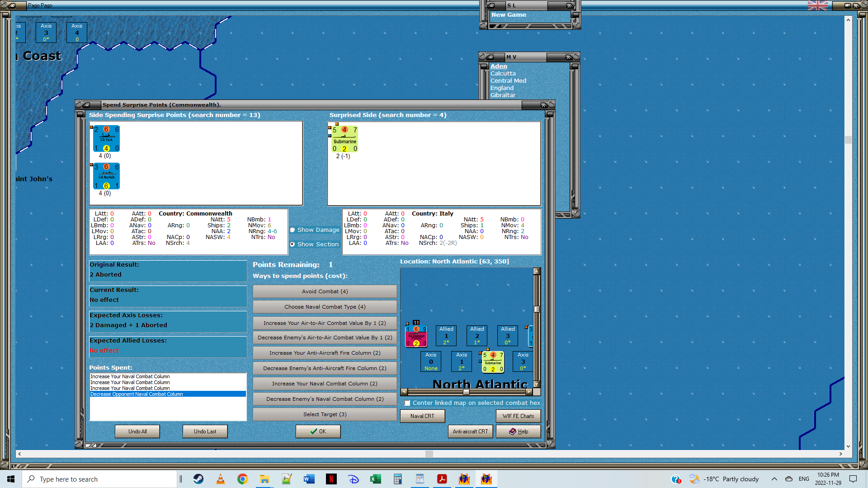868x488 pixels.
Task: Click the Italian Submarine counter in Surprised Side
Action: (x=344, y=139)
